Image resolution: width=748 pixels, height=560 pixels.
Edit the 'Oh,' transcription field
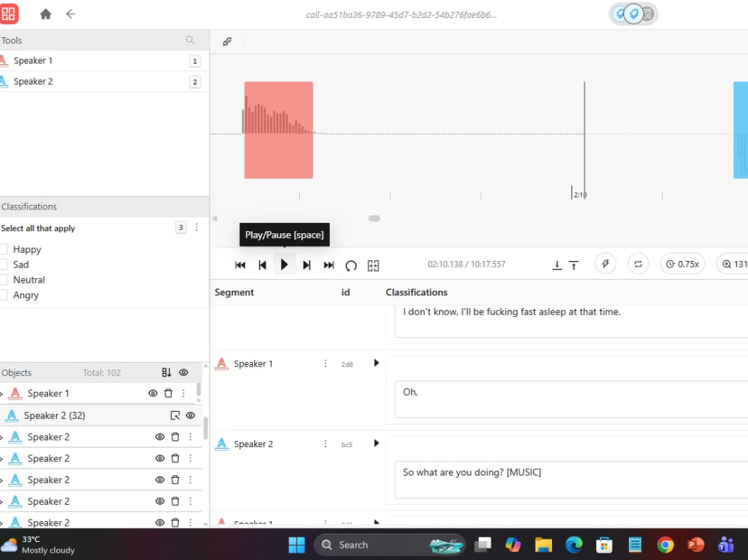point(571,399)
